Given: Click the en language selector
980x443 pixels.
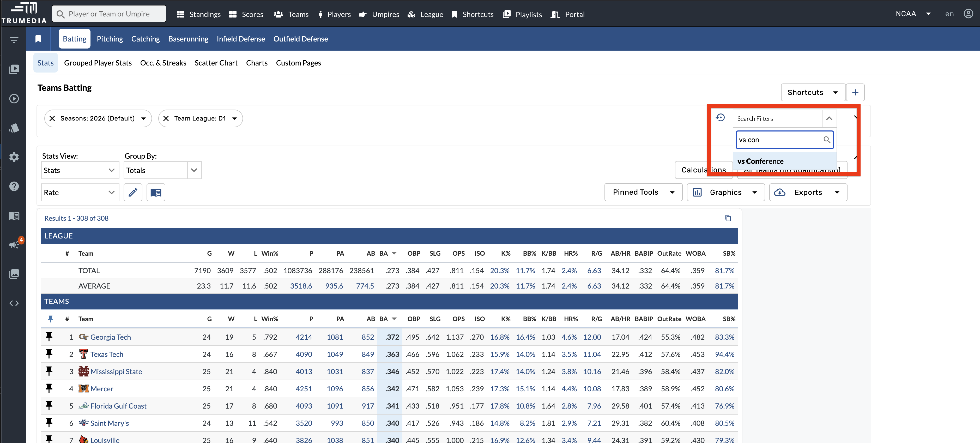Looking at the screenshot, I should click(949, 14).
